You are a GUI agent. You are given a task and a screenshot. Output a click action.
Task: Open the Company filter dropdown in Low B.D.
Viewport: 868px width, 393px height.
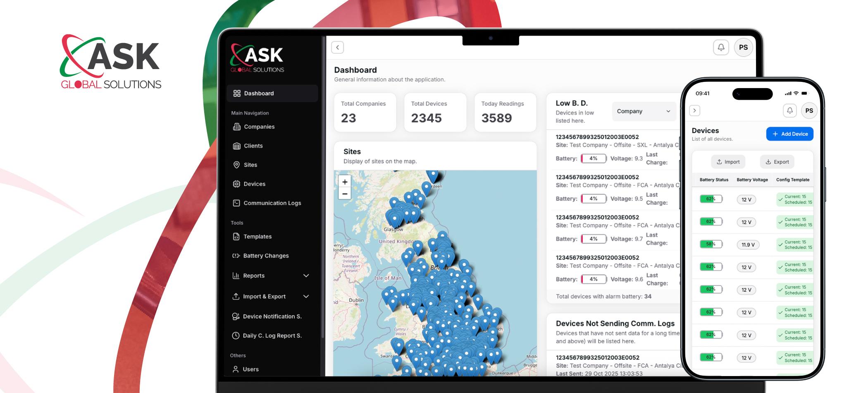(x=643, y=111)
